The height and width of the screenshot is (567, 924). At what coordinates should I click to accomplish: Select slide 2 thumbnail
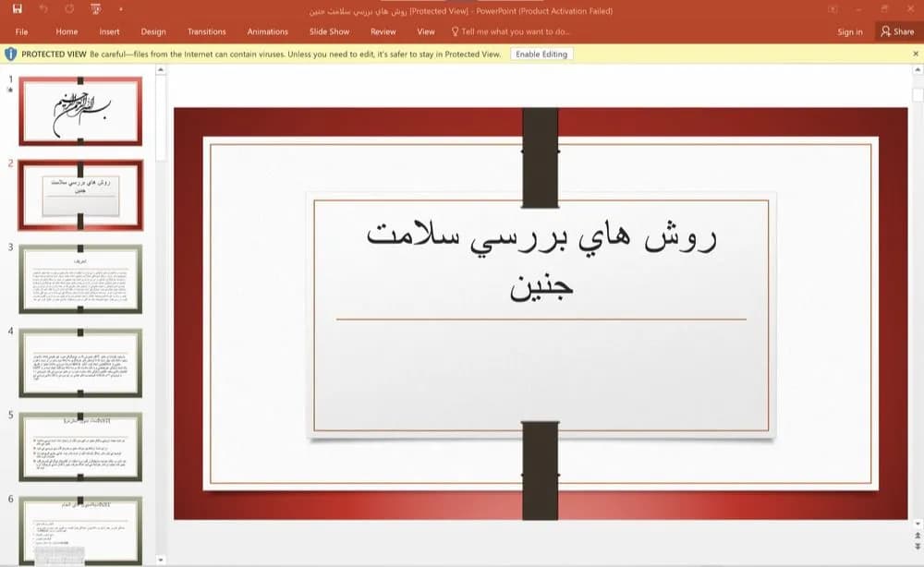(80, 195)
